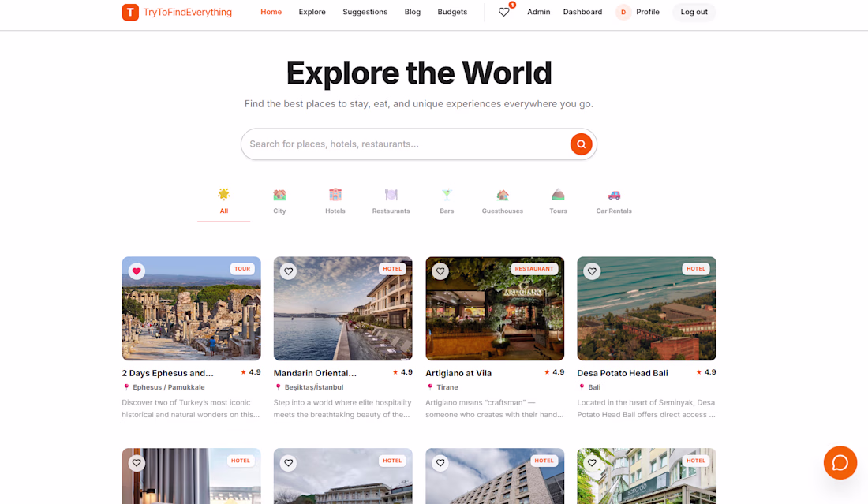Click the profile avatar letter D
The height and width of the screenshot is (504, 868).
pos(623,12)
